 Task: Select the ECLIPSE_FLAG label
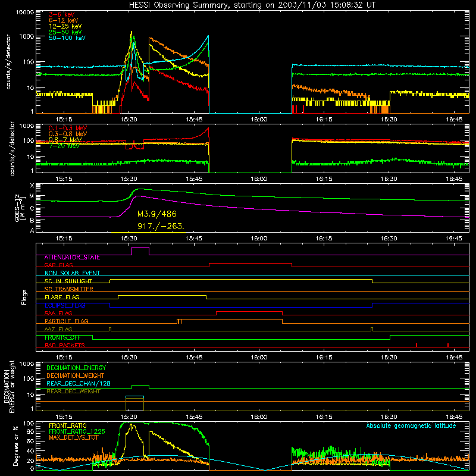[x=65, y=305]
